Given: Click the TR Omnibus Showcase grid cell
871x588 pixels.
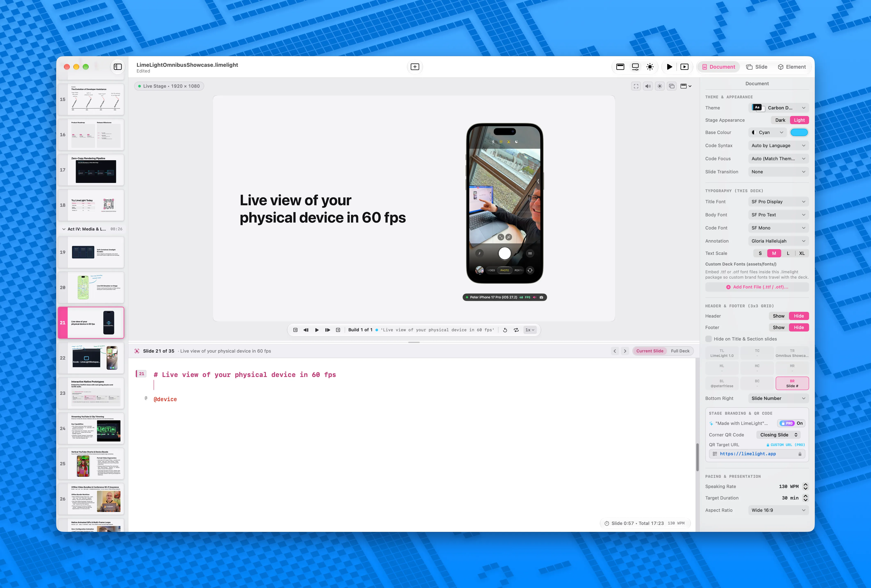Looking at the screenshot, I should point(792,353).
